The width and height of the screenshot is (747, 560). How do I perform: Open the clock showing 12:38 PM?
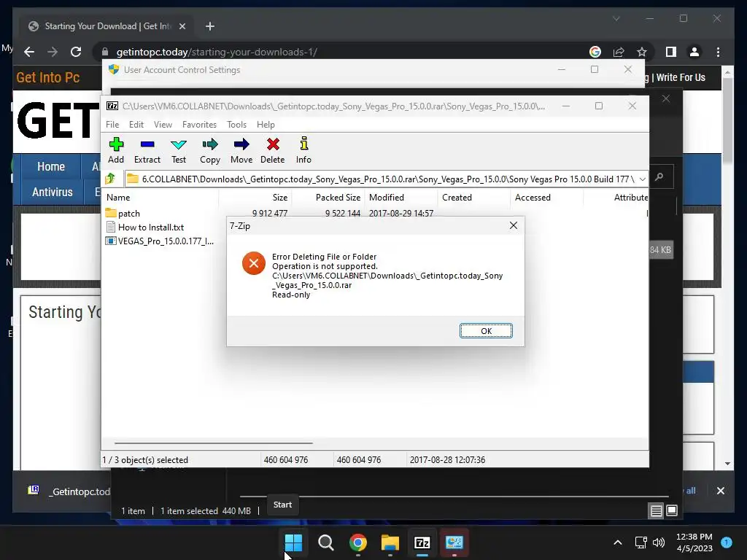[x=694, y=542]
